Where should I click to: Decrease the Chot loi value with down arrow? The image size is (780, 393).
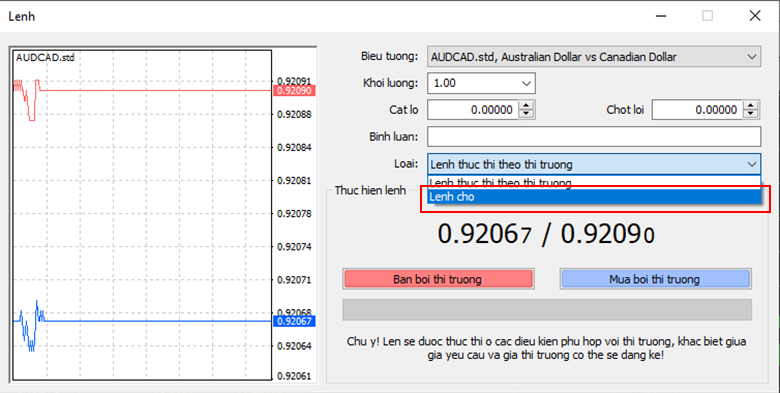tap(751, 114)
